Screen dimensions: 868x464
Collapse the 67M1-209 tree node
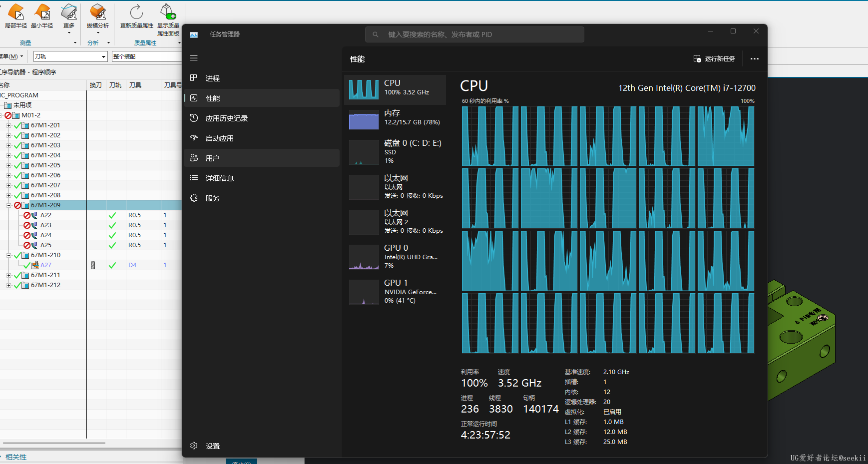[8, 205]
